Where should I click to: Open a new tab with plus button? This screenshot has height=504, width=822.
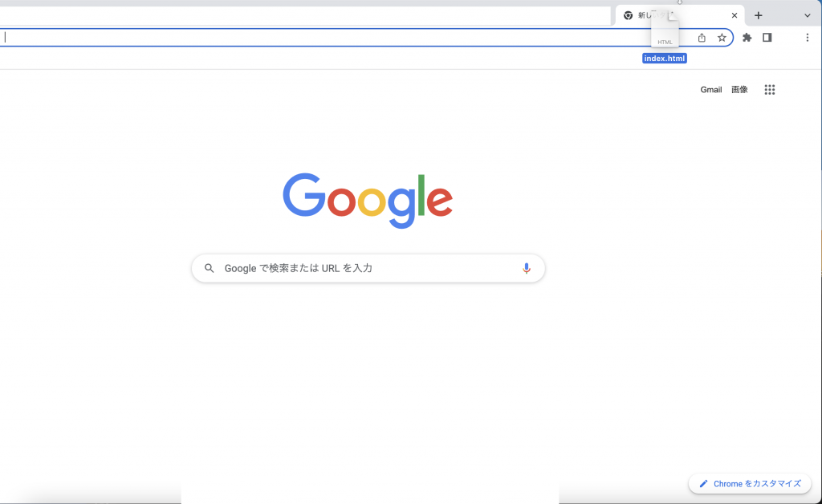pos(758,16)
